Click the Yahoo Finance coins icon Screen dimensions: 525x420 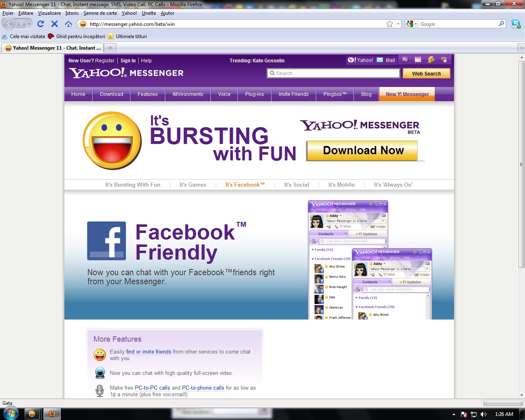click(x=431, y=59)
